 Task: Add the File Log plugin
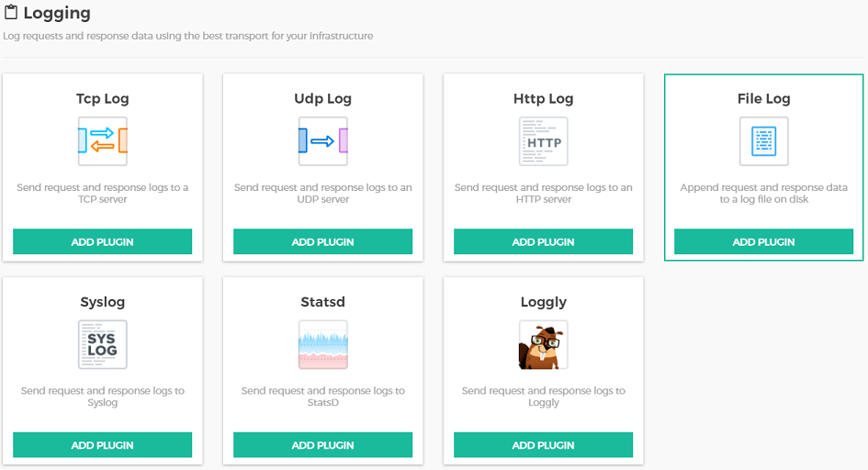(763, 241)
